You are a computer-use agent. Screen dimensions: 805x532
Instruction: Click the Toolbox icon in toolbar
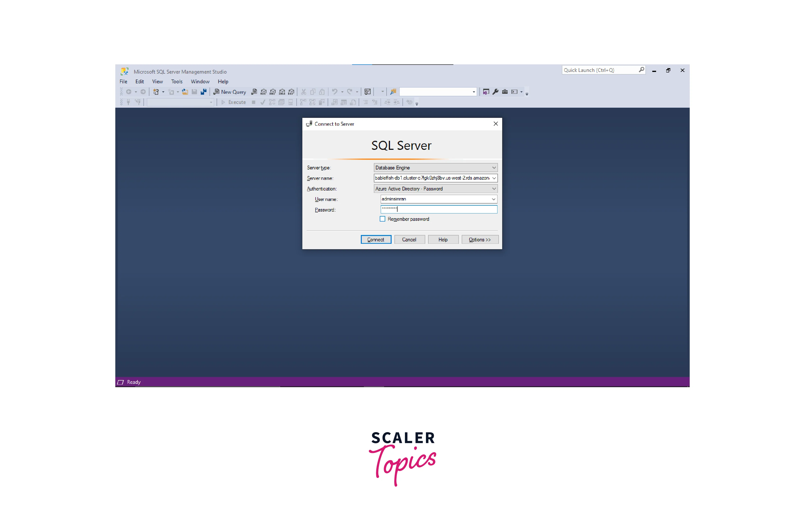[505, 92]
